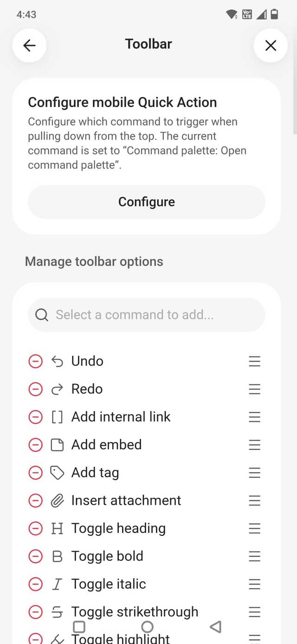Delete the Add internal link option
Image resolution: width=297 pixels, height=644 pixels.
point(36,417)
